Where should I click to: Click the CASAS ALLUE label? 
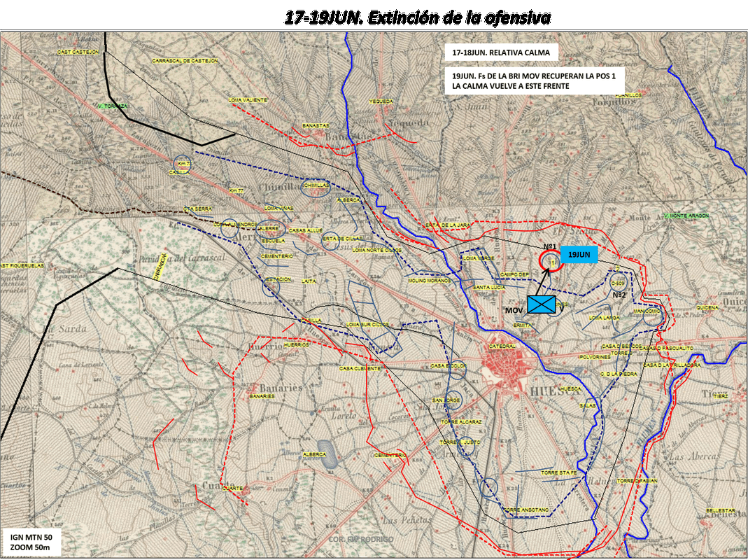305,230
